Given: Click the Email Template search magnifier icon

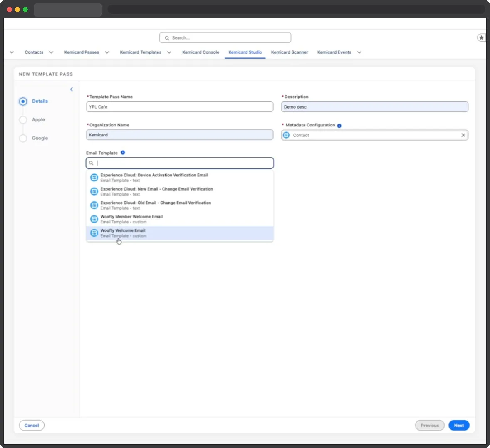Looking at the screenshot, I should (x=91, y=163).
